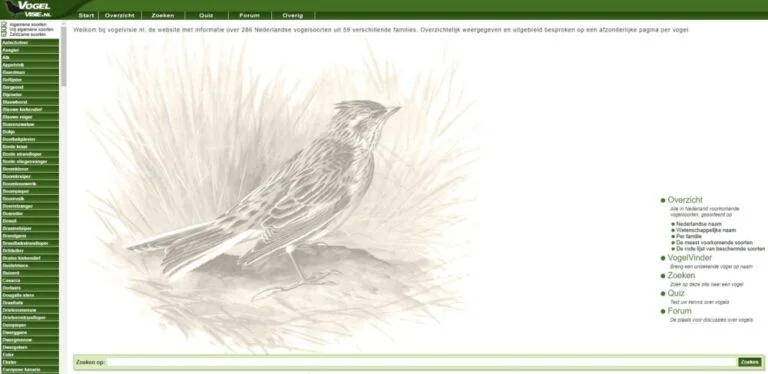Select Ekster in the bird list
This screenshot has height=374, width=768.
pos(29,362)
